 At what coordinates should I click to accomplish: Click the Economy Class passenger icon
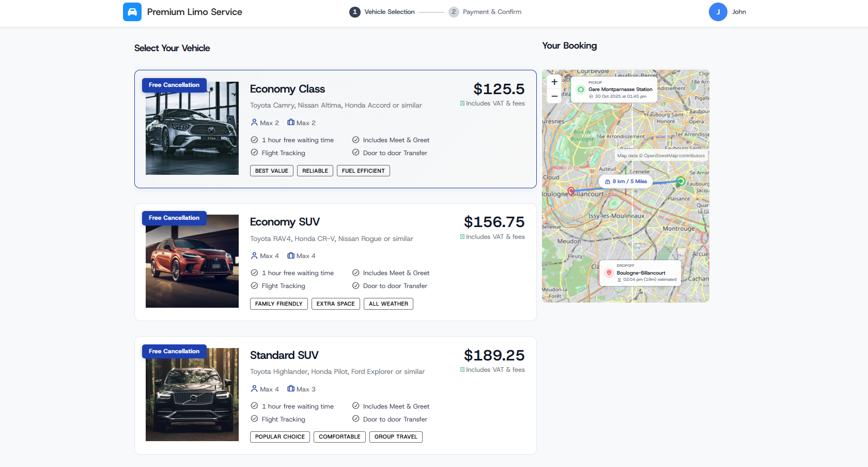(x=254, y=123)
